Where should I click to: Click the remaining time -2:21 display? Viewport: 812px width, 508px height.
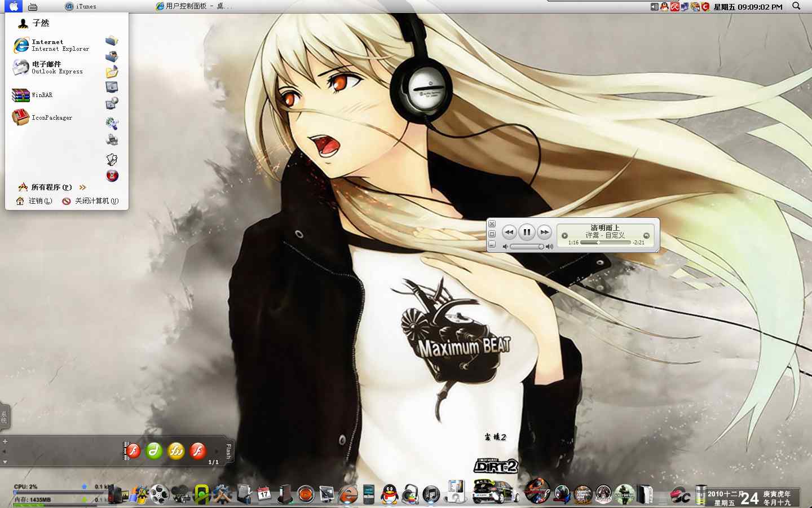click(639, 243)
